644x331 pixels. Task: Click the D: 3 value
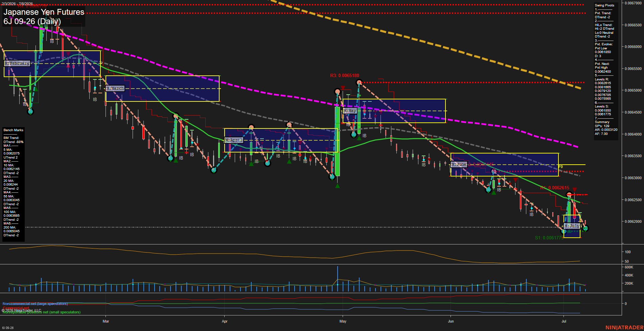[598, 56]
